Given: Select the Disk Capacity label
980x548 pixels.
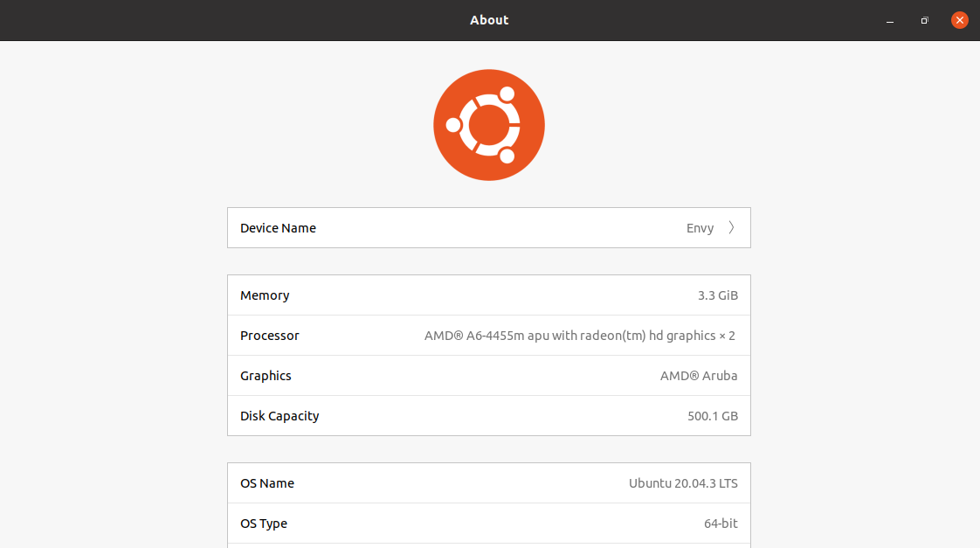Looking at the screenshot, I should [280, 416].
